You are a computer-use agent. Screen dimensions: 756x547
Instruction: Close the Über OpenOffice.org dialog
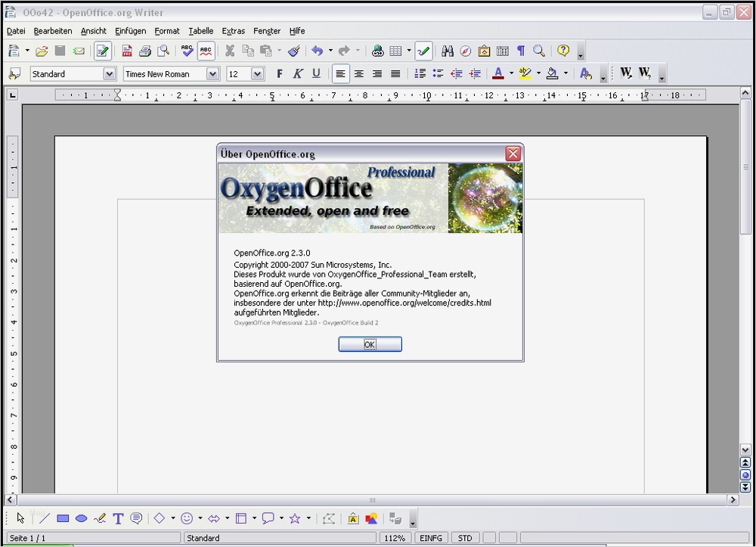(513, 154)
